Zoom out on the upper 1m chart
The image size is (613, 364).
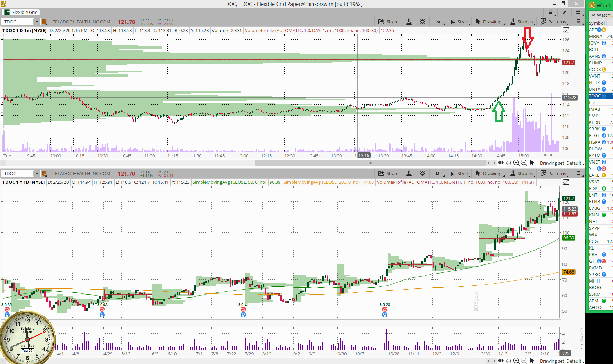tap(524, 163)
